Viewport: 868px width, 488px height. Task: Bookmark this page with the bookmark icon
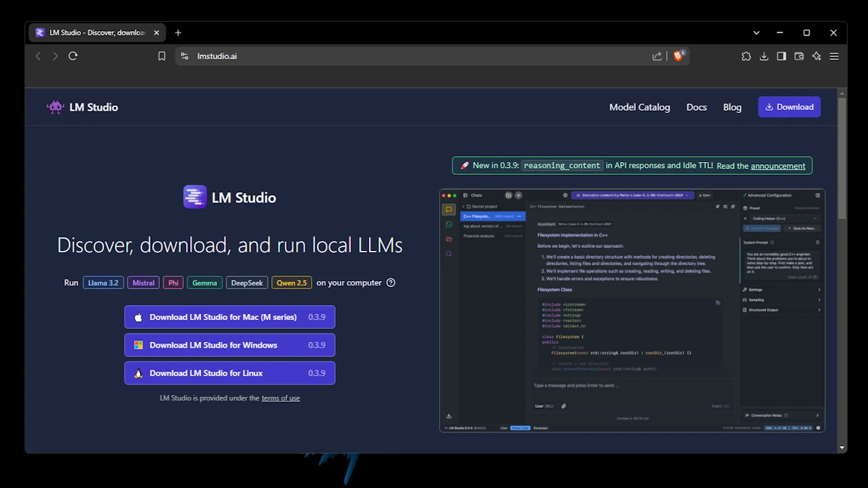162,56
